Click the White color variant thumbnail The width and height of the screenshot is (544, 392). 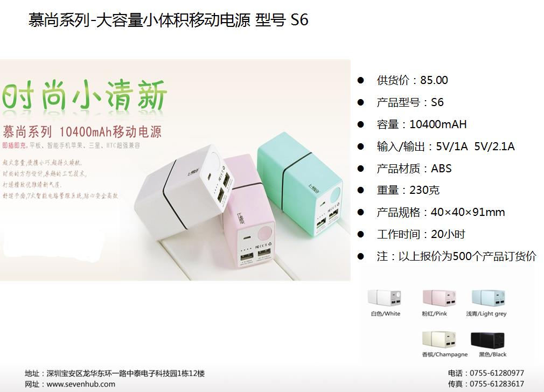pyautogui.click(x=385, y=298)
